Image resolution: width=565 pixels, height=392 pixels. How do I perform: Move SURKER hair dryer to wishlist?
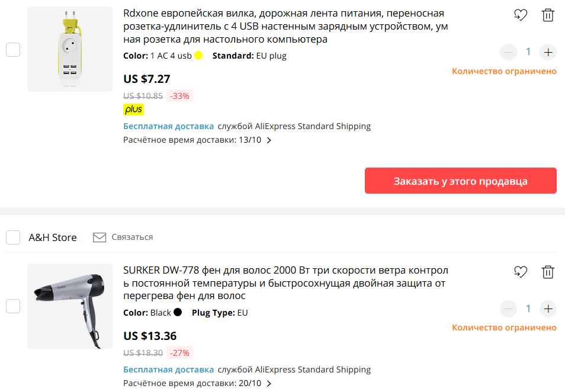521,272
